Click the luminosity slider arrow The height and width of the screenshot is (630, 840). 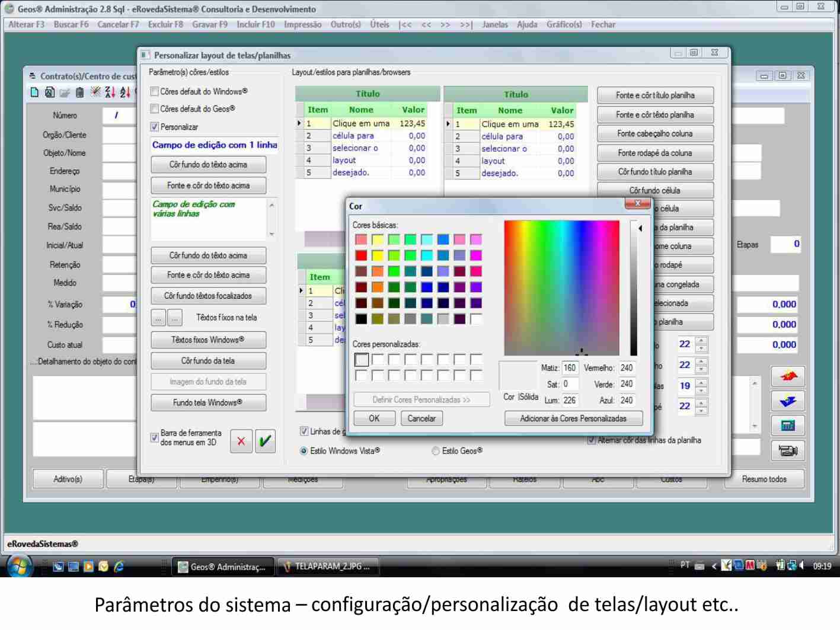click(x=640, y=228)
